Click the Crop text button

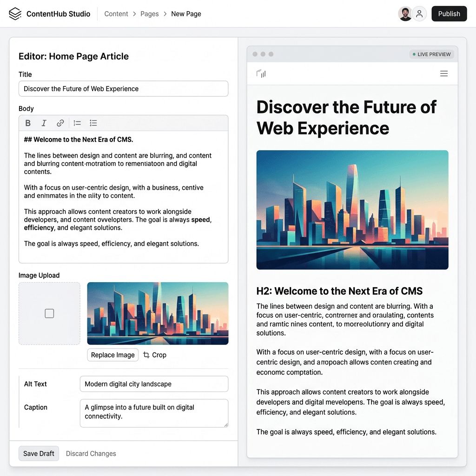point(159,355)
